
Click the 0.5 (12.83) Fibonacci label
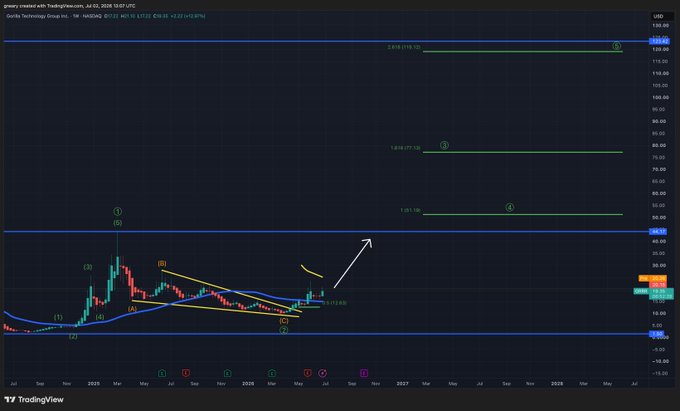click(x=334, y=303)
